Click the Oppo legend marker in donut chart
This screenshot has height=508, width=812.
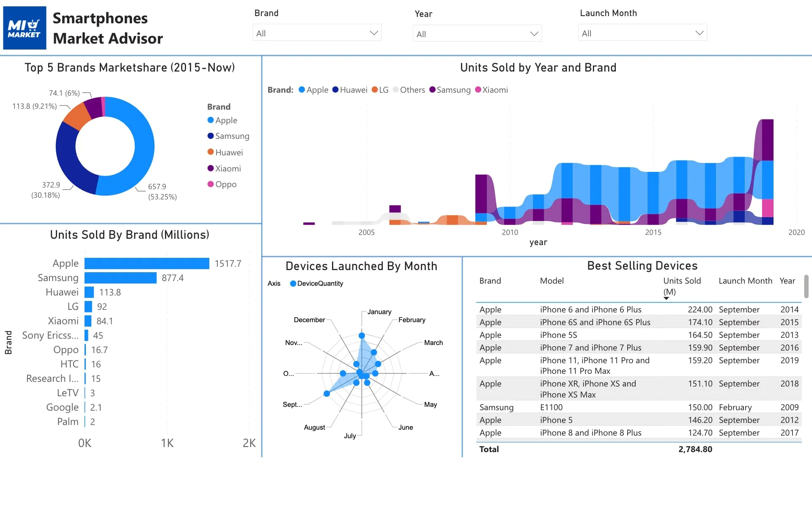click(x=211, y=184)
